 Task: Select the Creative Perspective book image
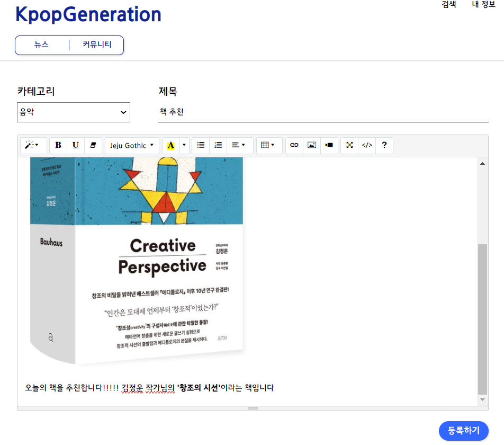point(137,261)
